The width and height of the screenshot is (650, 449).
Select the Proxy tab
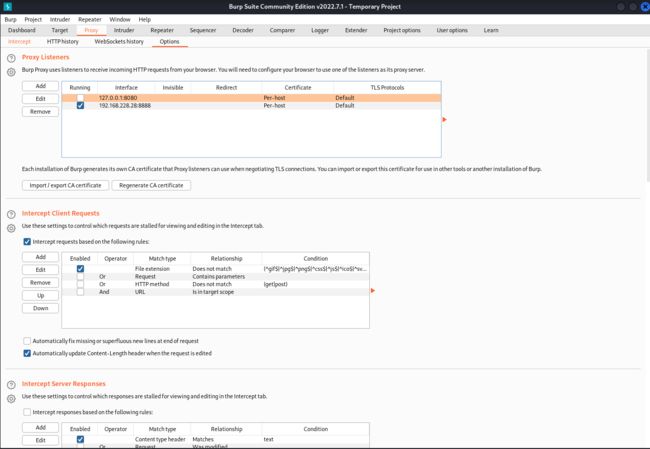point(91,30)
